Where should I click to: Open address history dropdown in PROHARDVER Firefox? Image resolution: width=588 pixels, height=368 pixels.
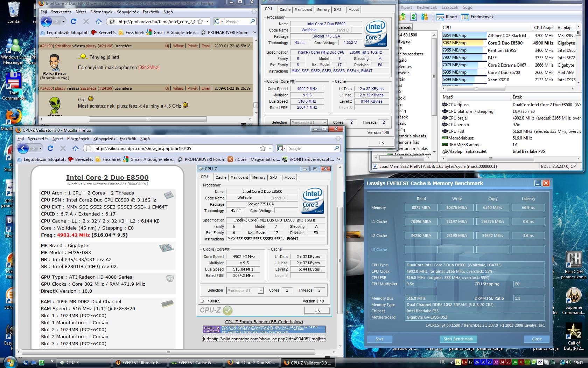pyautogui.click(x=207, y=21)
